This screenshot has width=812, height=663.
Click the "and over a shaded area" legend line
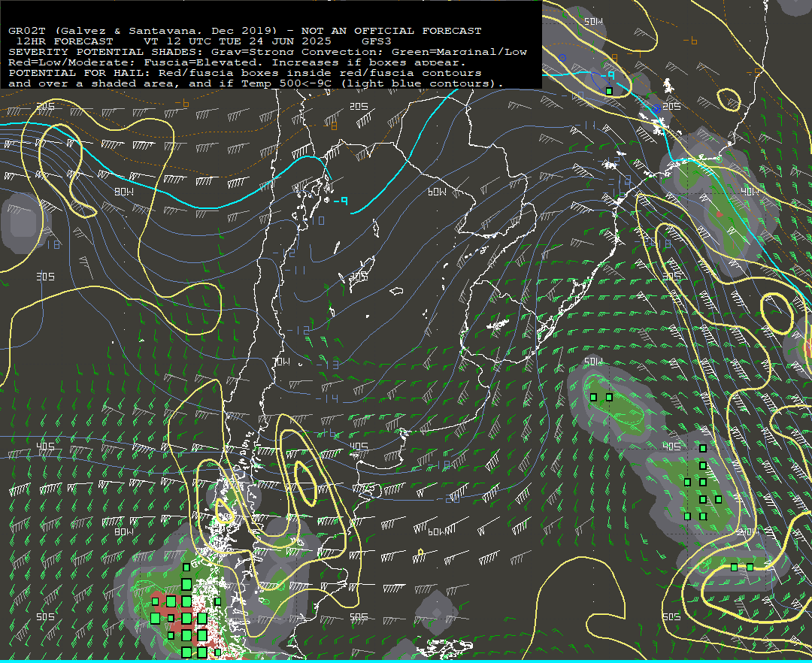pyautogui.click(x=256, y=83)
